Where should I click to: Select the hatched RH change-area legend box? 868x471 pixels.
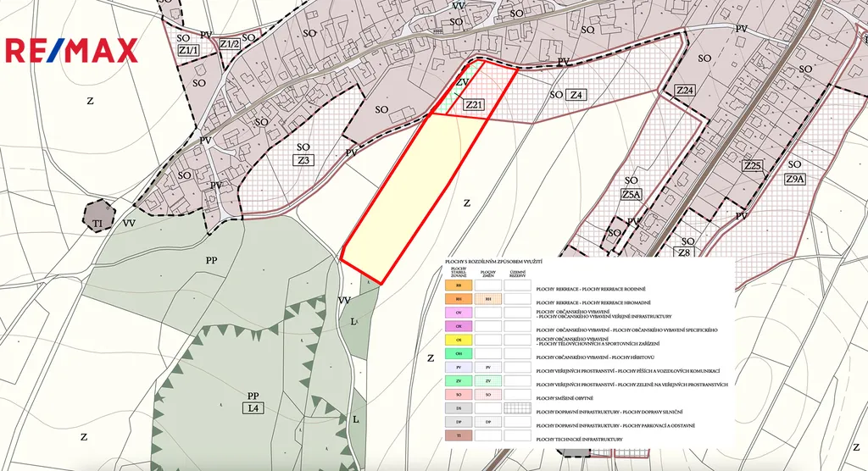(x=489, y=299)
